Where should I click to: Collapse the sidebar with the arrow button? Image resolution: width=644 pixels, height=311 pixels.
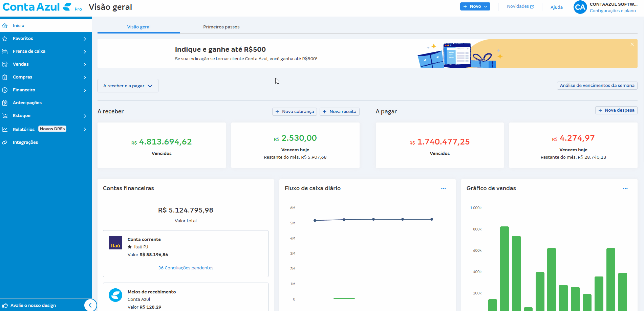[x=90, y=305]
